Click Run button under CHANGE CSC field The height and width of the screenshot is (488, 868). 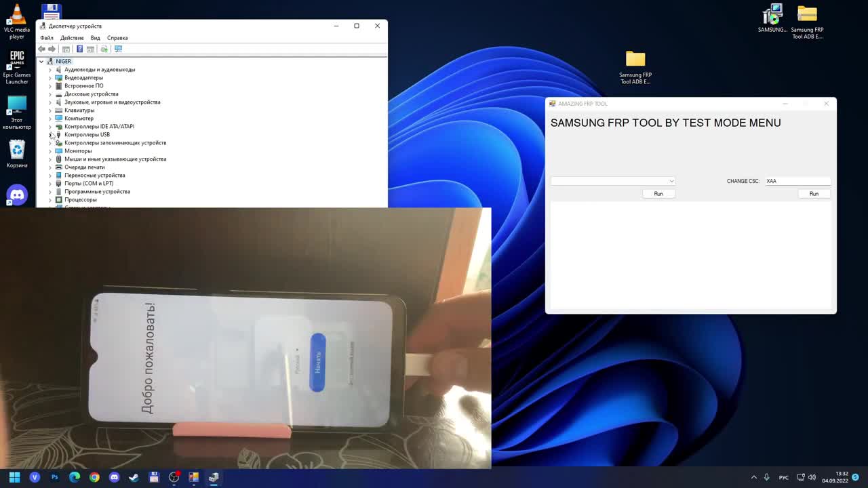click(814, 194)
